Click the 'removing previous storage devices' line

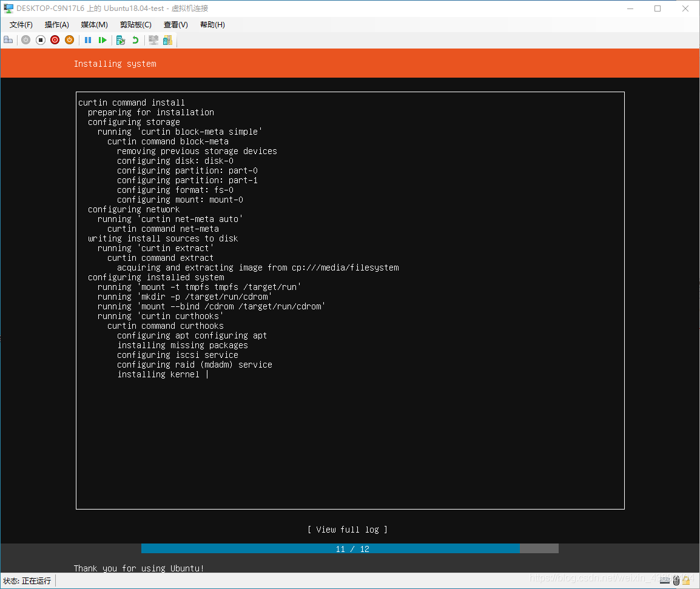(197, 152)
